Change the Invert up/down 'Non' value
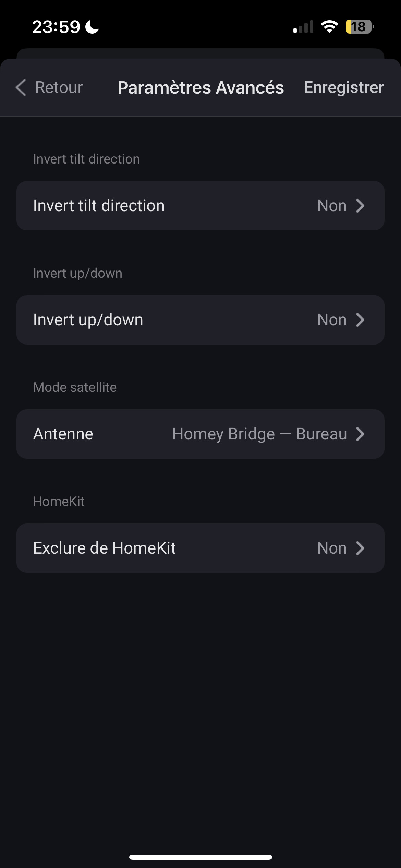The width and height of the screenshot is (401, 868). coord(332,320)
